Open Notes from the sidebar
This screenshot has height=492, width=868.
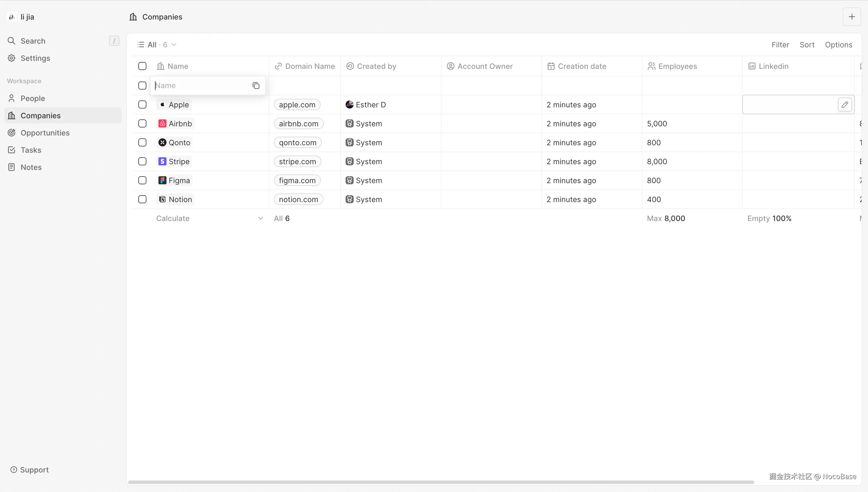63,167
